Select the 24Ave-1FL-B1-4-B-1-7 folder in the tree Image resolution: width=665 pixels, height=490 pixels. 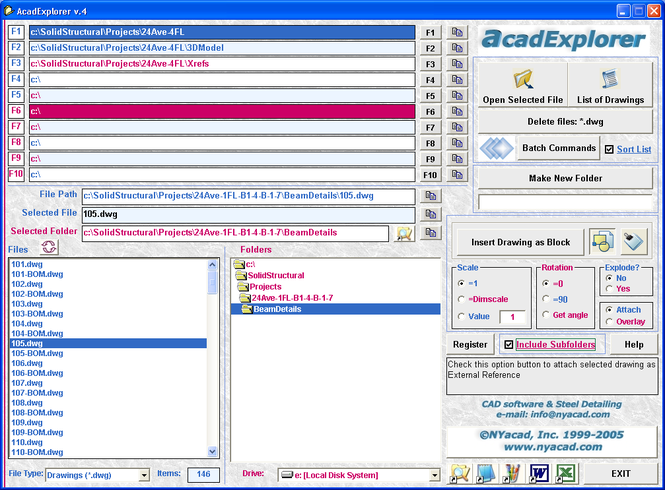pos(292,298)
